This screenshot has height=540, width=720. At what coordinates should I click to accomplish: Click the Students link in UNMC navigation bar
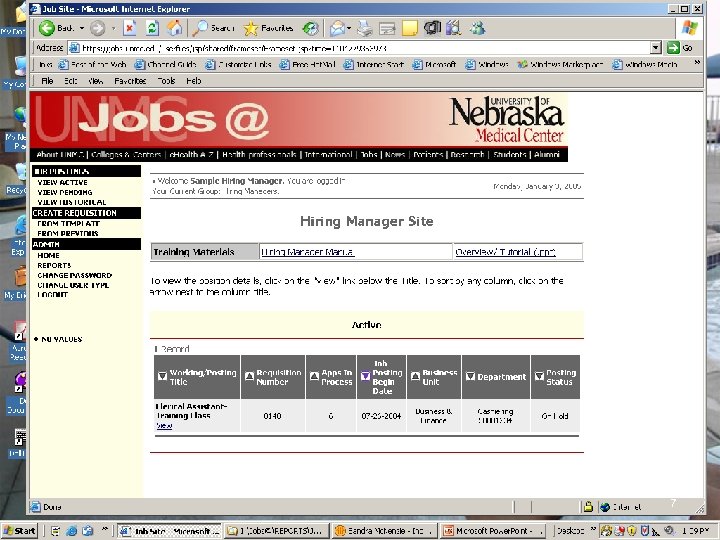509,155
